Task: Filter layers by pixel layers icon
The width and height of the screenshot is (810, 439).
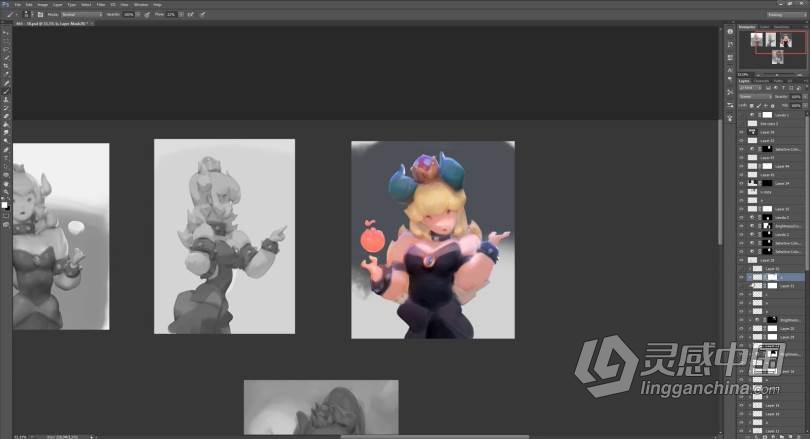Action: coord(768,88)
